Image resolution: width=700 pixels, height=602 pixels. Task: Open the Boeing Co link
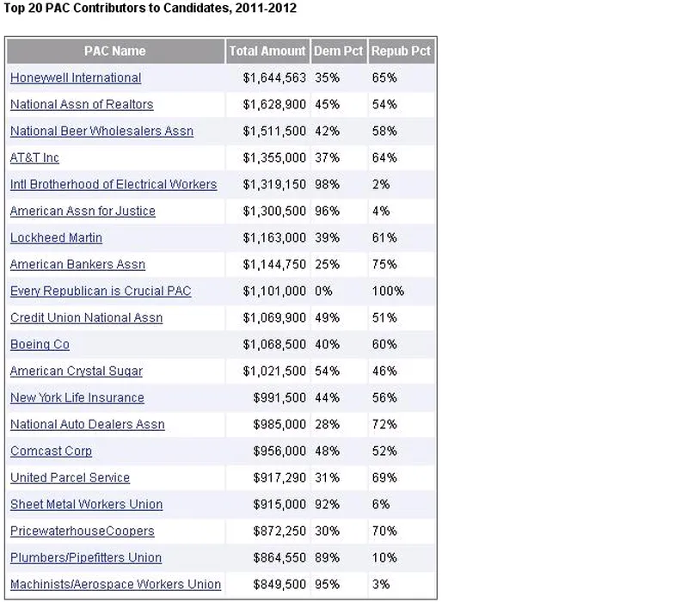pyautogui.click(x=40, y=345)
